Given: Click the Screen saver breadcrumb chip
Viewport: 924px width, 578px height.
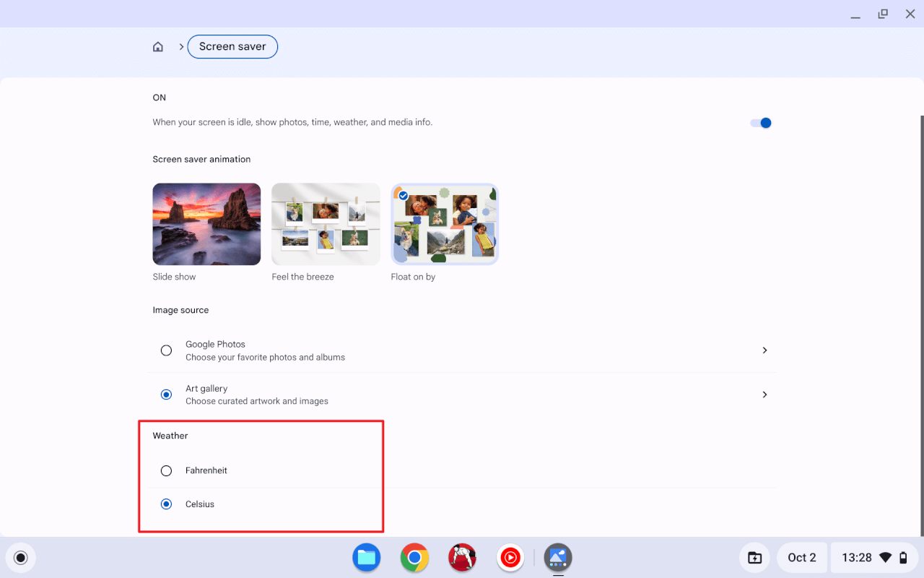Looking at the screenshot, I should coord(232,47).
